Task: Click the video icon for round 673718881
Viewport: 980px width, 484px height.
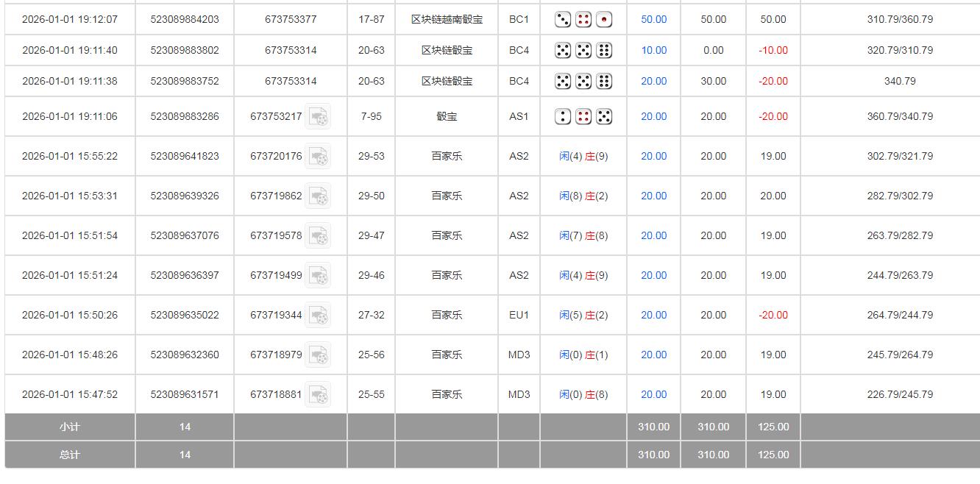Action: [x=318, y=394]
